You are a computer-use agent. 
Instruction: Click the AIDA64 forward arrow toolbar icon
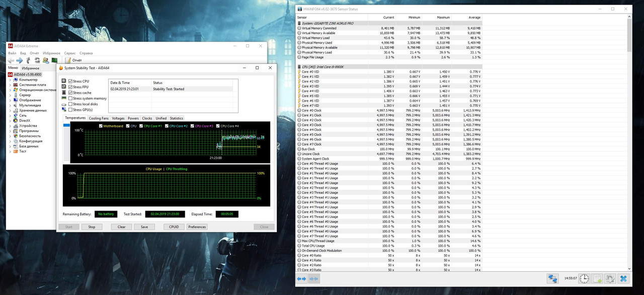coord(20,60)
